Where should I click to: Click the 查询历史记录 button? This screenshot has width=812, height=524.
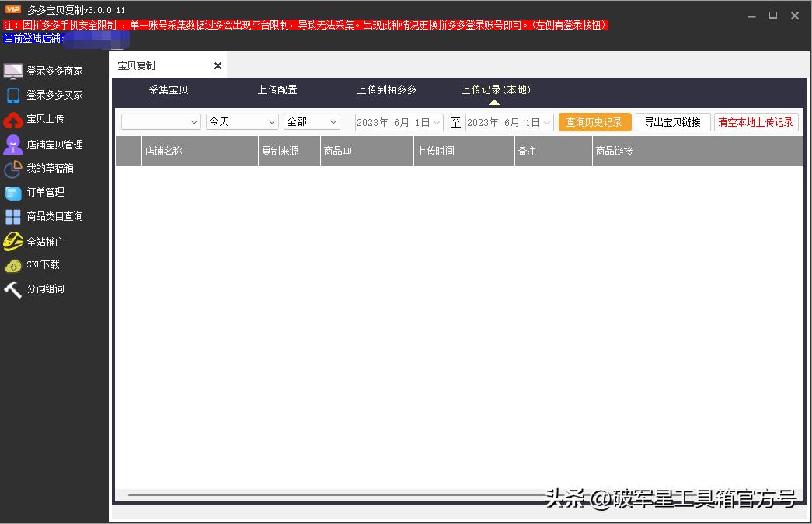coord(594,121)
